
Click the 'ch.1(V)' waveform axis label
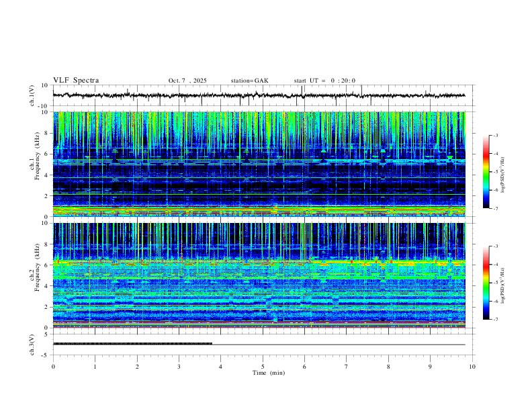32,95
